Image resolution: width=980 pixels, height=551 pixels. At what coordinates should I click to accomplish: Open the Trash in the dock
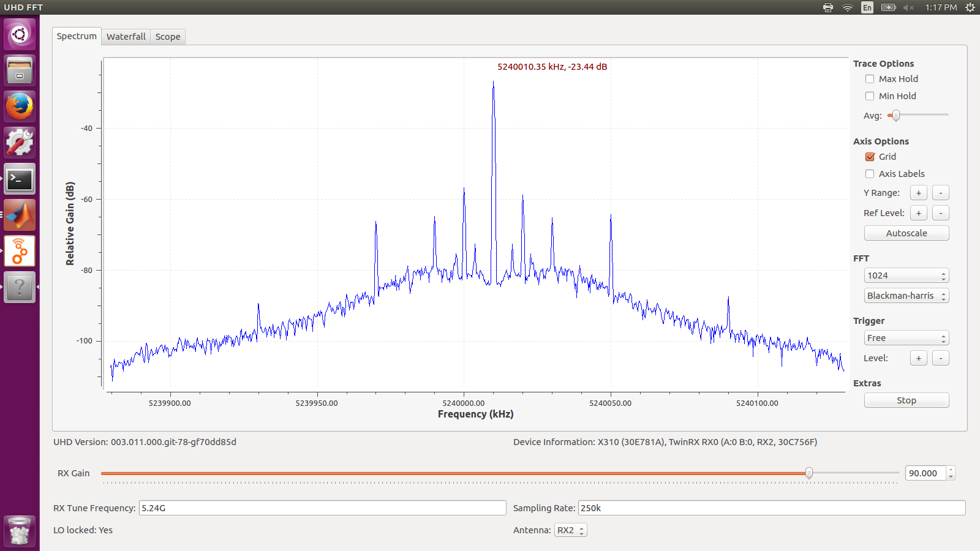[x=20, y=531]
